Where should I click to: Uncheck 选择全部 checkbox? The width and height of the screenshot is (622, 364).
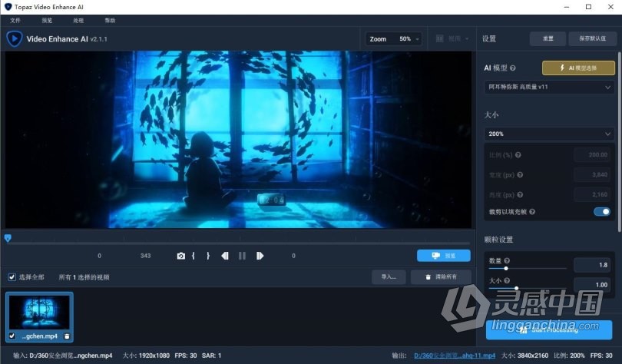[12, 276]
